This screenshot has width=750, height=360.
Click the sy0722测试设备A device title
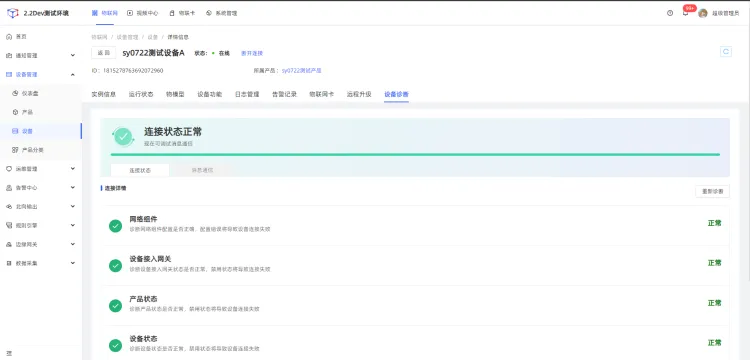(x=154, y=53)
